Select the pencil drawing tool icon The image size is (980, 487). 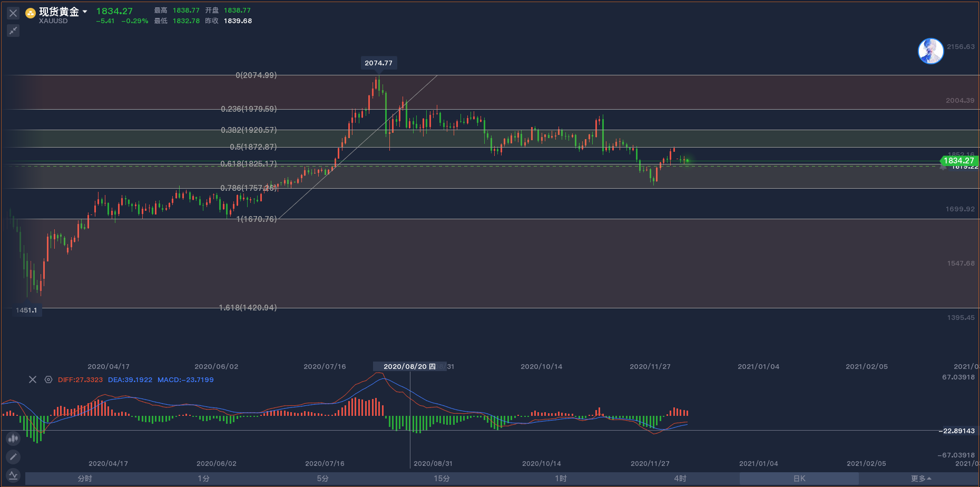[13, 456]
